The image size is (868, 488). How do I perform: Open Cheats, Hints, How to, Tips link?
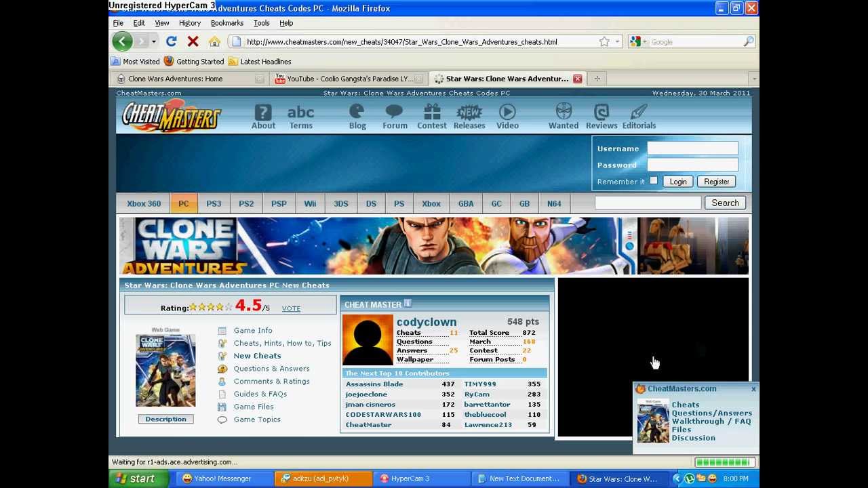click(x=283, y=343)
